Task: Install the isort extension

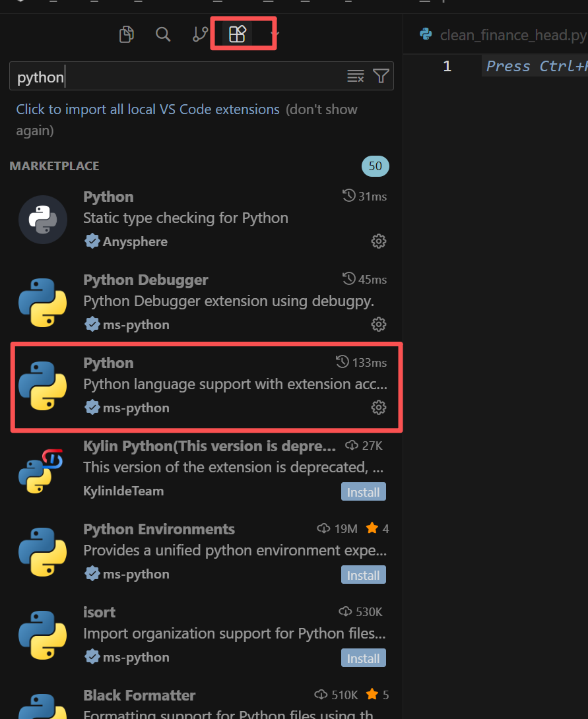Action: pos(363,658)
